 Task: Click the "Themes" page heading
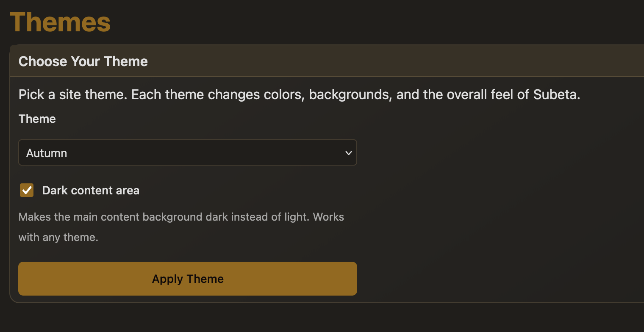[60, 22]
